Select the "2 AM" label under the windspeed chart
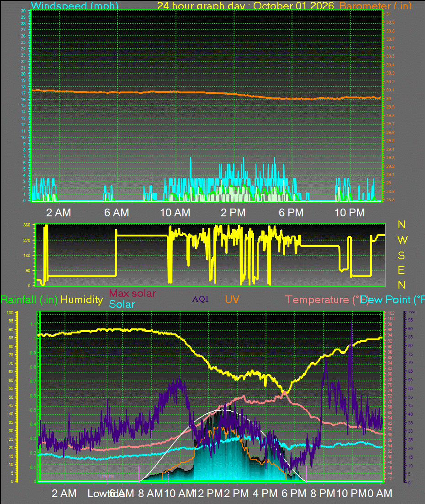The image size is (425, 504). tap(58, 213)
